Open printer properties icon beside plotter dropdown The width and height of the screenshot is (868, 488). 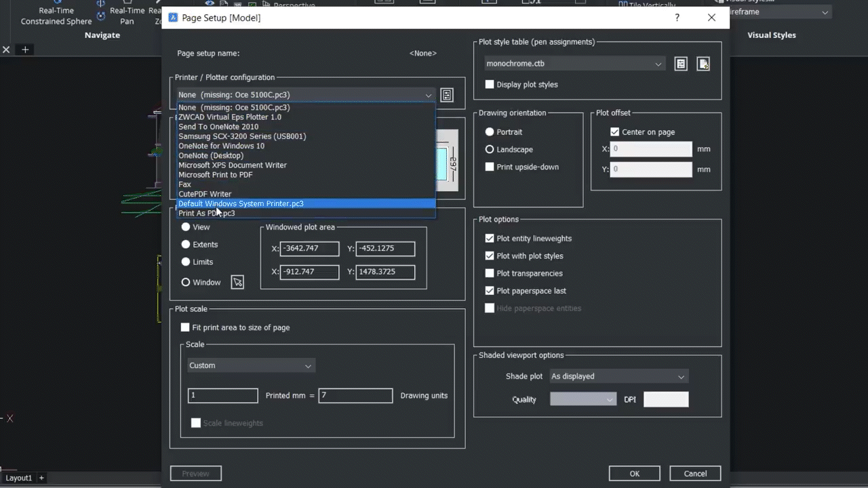click(x=447, y=96)
